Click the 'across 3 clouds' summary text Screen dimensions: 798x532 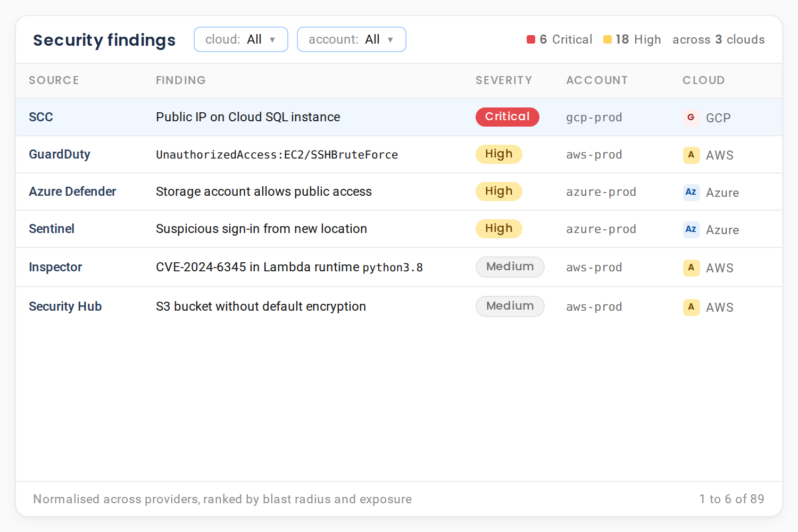pos(719,39)
